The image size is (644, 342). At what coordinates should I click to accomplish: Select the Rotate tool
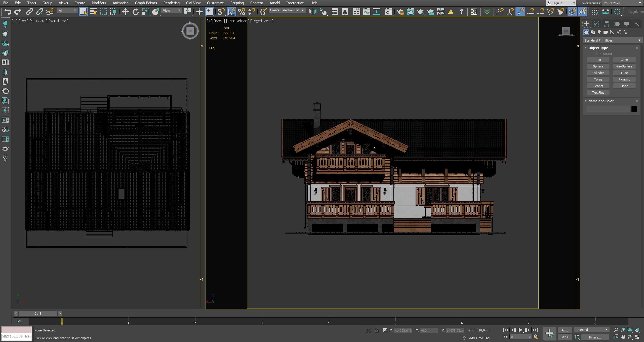[x=135, y=12]
